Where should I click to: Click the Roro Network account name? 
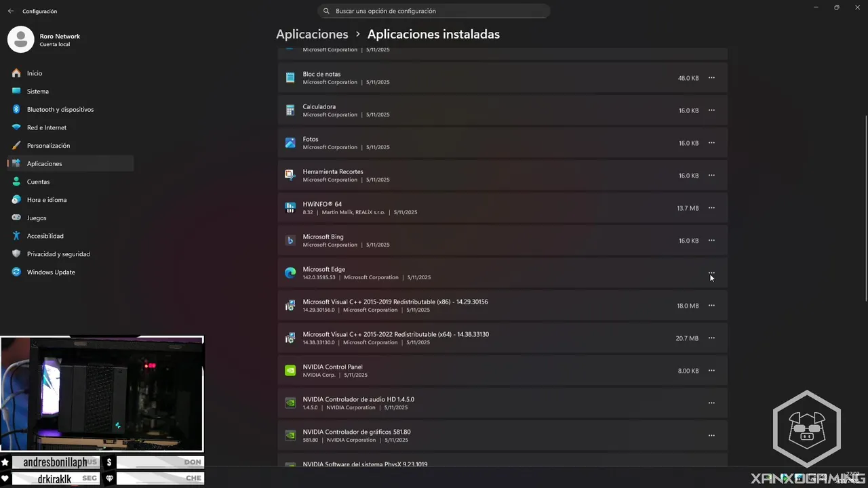tap(60, 37)
